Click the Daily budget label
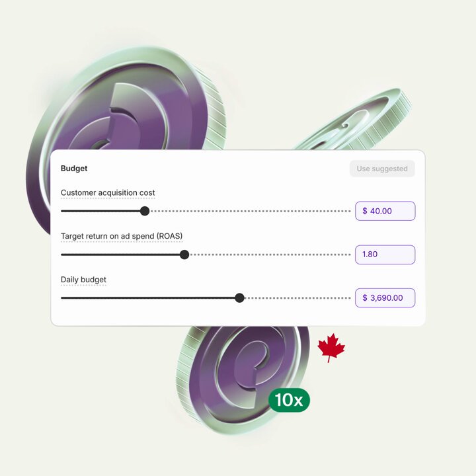The image size is (476, 476). [x=83, y=280]
